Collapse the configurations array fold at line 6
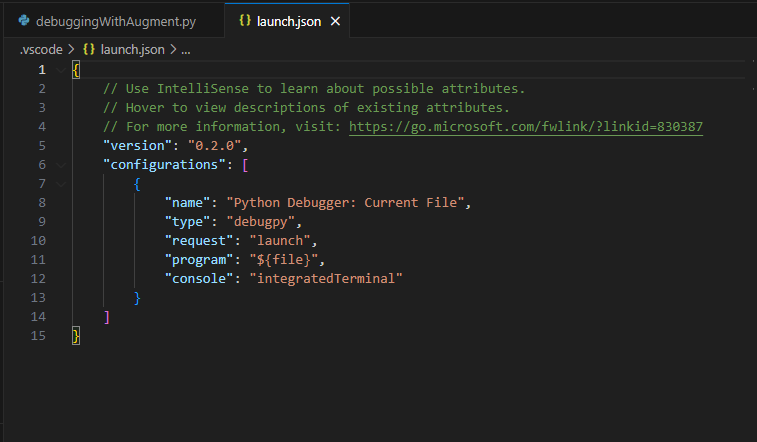The width and height of the screenshot is (757, 442). 61,165
